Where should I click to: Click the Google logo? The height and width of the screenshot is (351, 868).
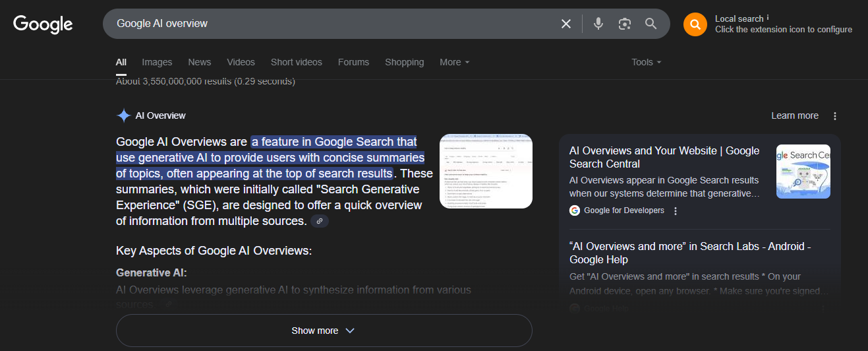[43, 24]
